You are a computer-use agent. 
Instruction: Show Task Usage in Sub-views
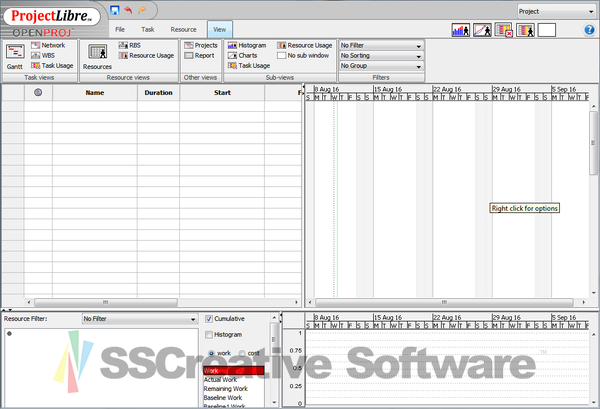tap(249, 66)
